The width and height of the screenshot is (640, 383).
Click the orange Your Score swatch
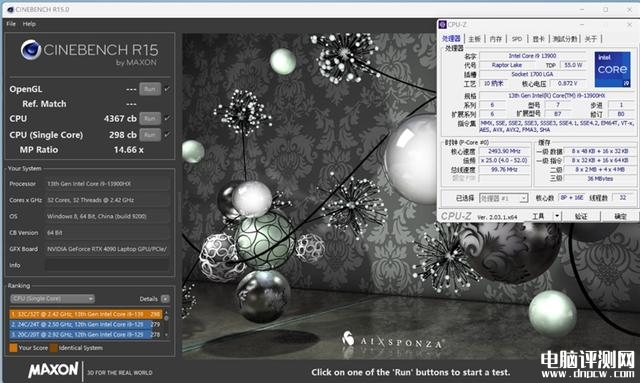[13, 348]
